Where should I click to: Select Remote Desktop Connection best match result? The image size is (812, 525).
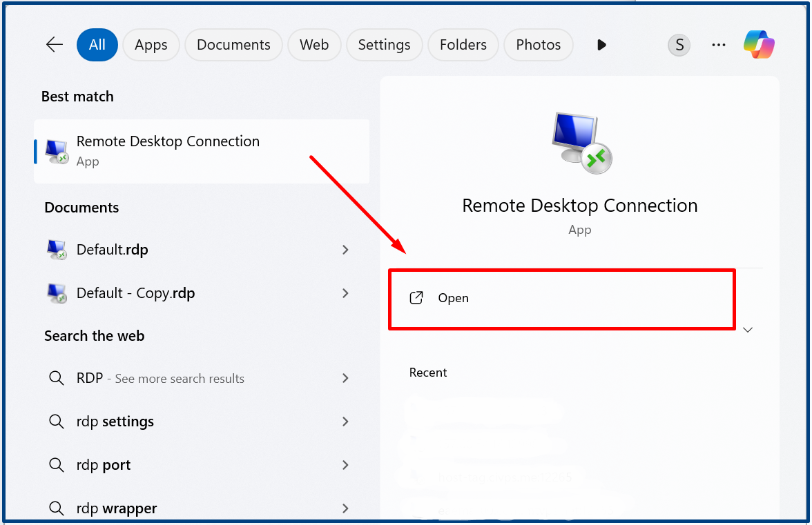[x=202, y=152]
